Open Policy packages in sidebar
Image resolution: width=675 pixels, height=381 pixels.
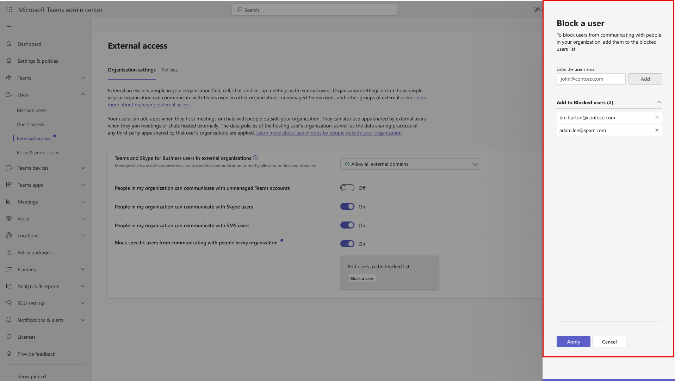point(34,253)
